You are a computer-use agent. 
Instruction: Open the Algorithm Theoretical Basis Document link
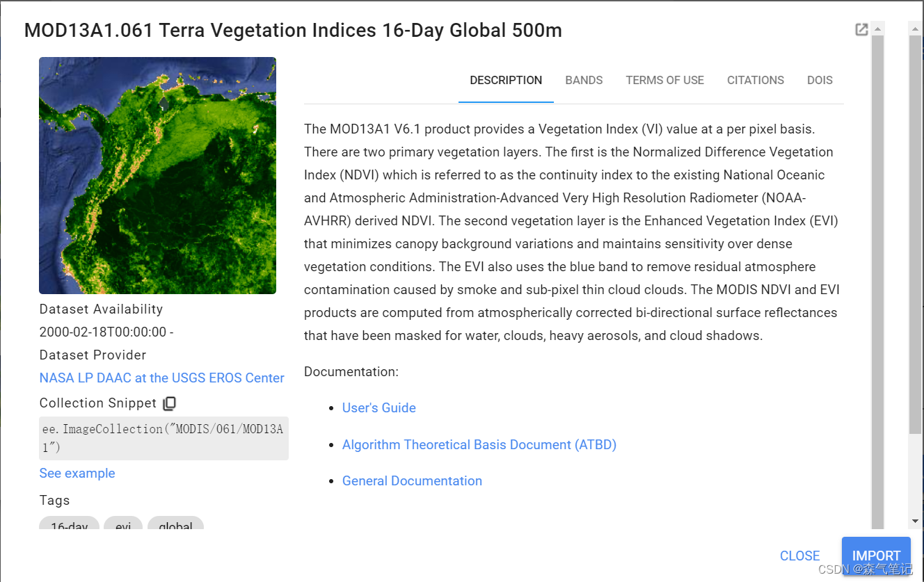click(x=479, y=444)
